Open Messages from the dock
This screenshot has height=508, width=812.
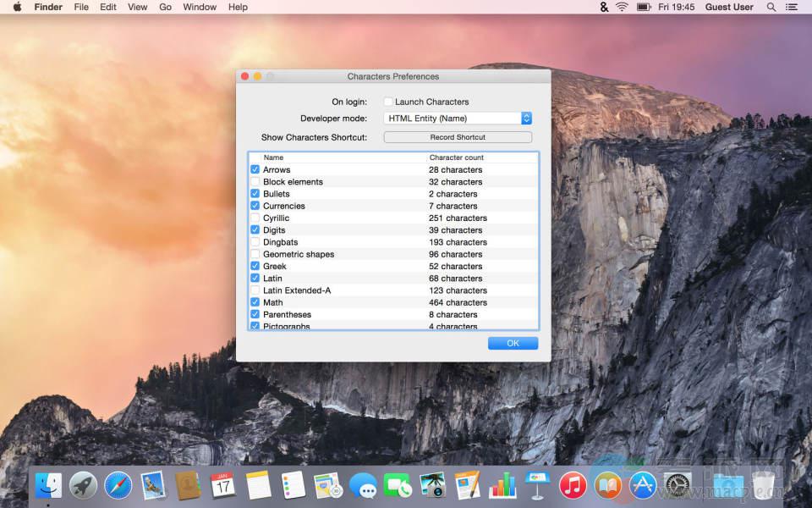coord(363,485)
